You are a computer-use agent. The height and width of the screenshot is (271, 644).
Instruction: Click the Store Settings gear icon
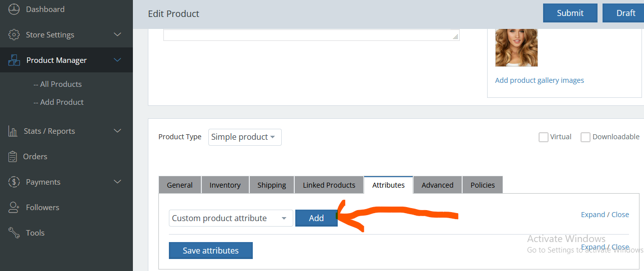click(x=14, y=35)
